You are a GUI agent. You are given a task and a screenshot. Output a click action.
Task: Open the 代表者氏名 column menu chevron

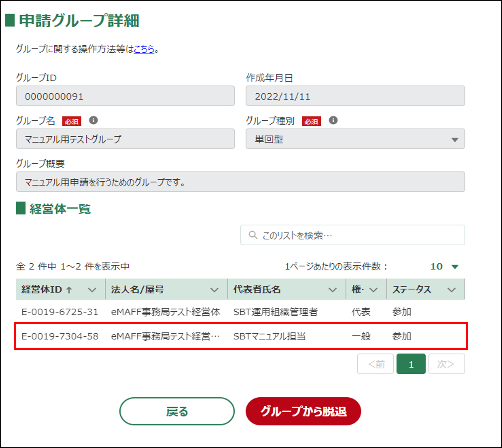(x=332, y=290)
